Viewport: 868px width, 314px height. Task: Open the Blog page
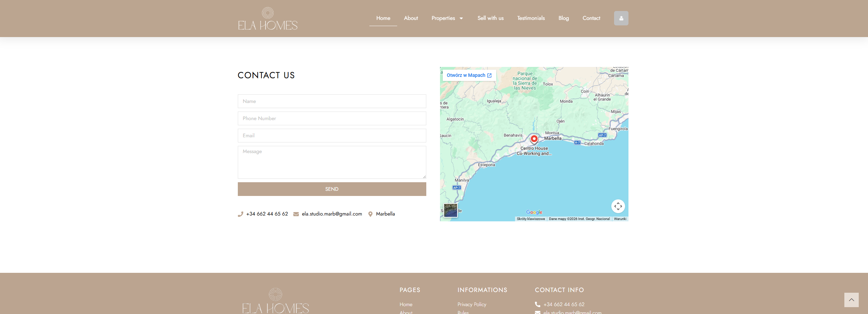[x=563, y=18]
